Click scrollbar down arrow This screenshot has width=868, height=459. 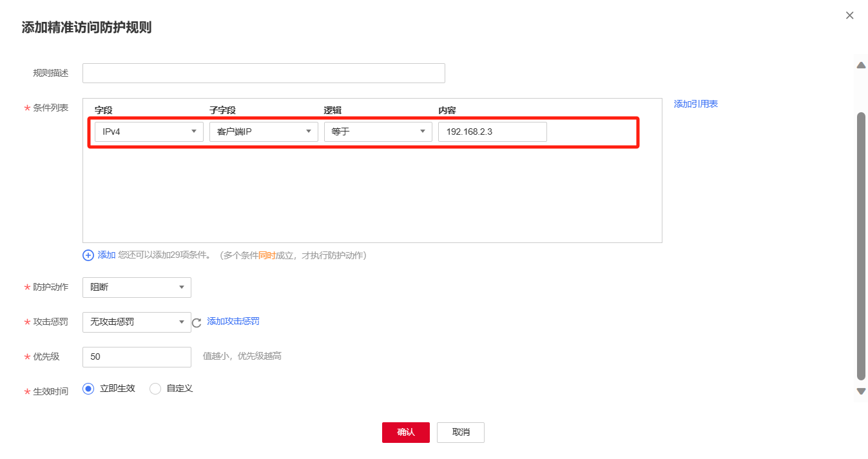[861, 391]
